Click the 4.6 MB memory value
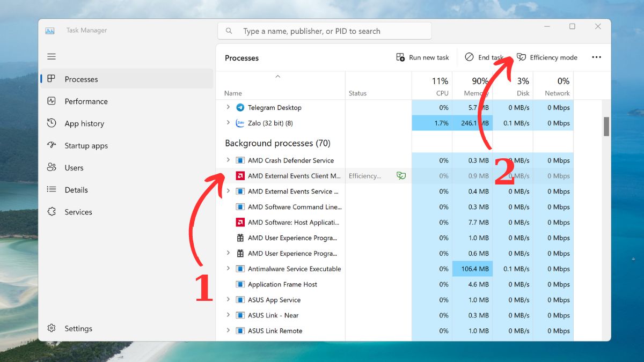This screenshot has width=644, height=362. (478, 284)
